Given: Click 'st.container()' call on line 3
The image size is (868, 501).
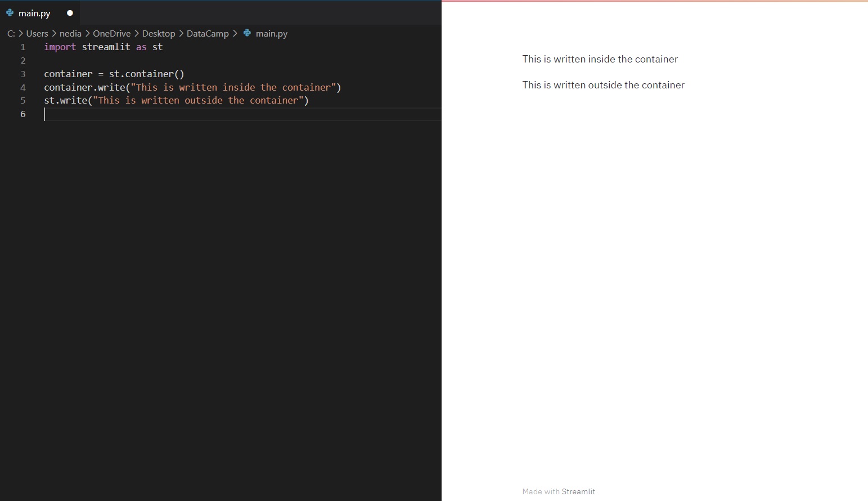Looking at the screenshot, I should tap(146, 74).
